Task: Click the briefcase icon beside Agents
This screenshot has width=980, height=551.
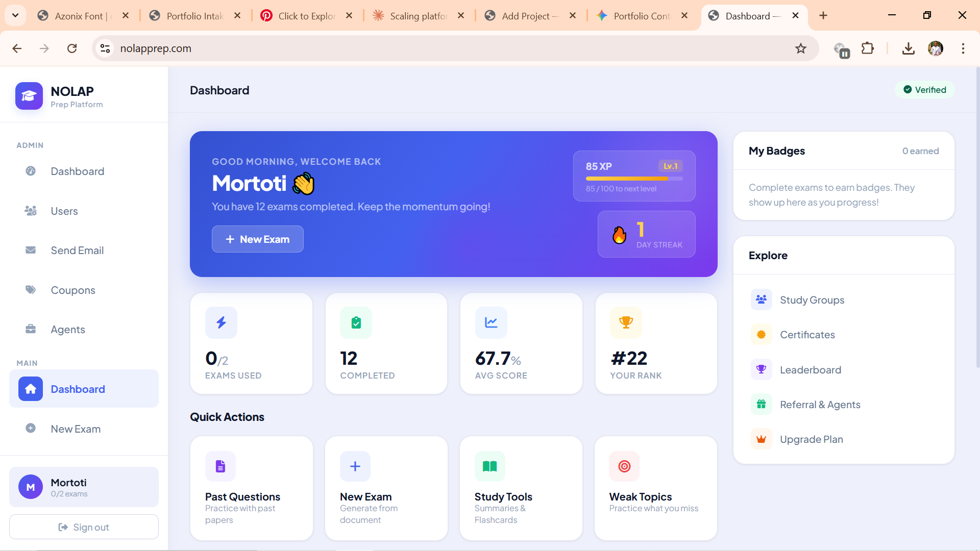Action: (31, 329)
